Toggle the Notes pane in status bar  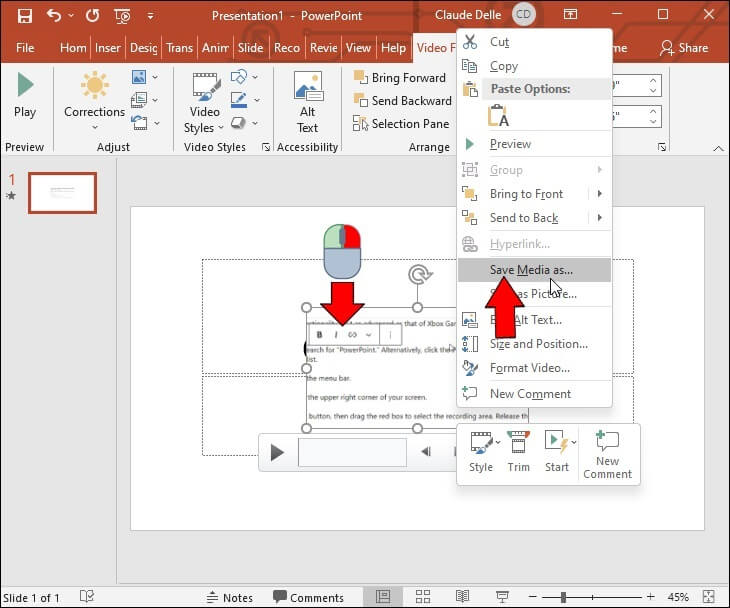228,597
